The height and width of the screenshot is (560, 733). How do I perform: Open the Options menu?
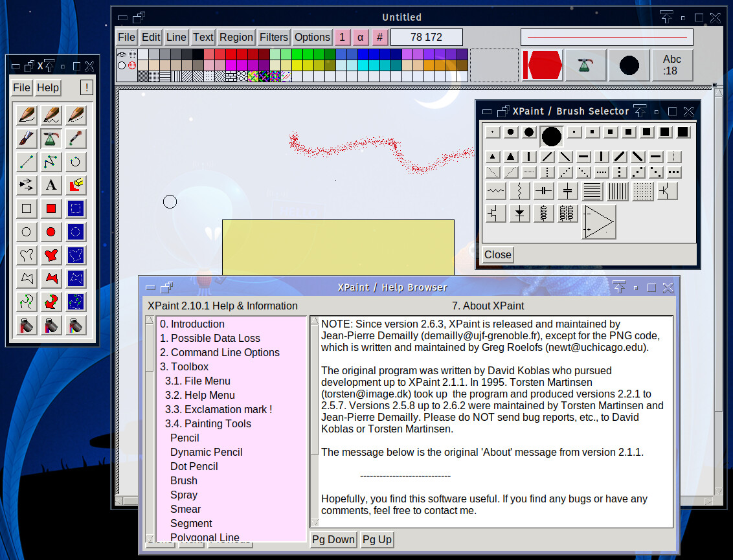tap(312, 38)
